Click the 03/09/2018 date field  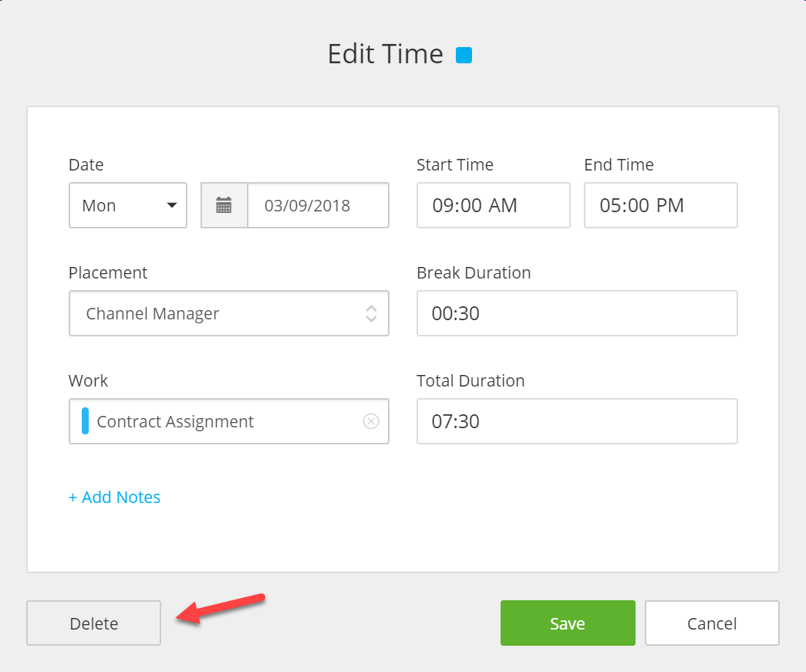pyautogui.click(x=319, y=205)
